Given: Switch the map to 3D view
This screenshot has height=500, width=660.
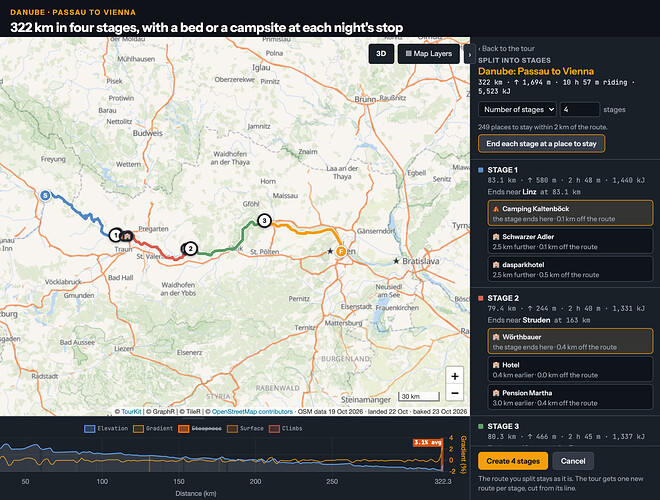Looking at the screenshot, I should [x=381, y=54].
